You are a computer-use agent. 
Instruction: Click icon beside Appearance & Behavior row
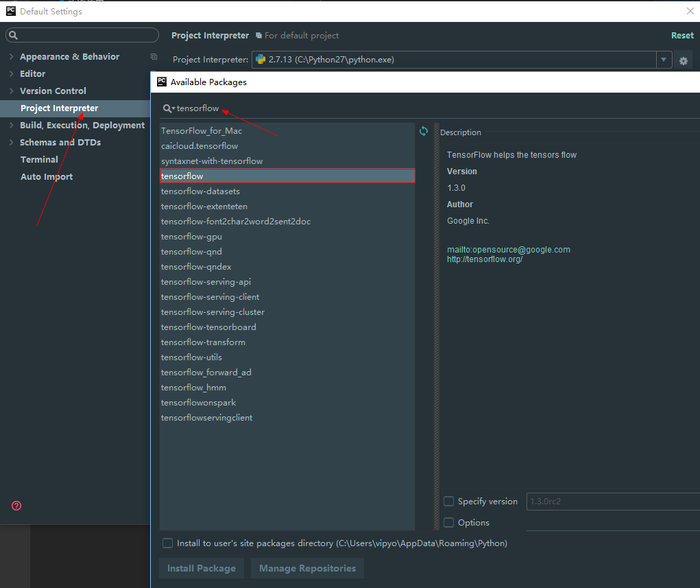click(153, 57)
